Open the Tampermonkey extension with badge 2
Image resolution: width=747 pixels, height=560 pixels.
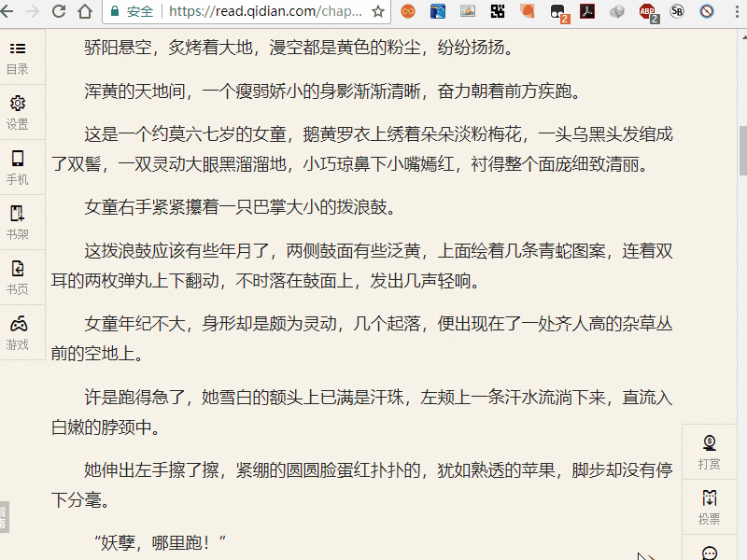pos(558,12)
